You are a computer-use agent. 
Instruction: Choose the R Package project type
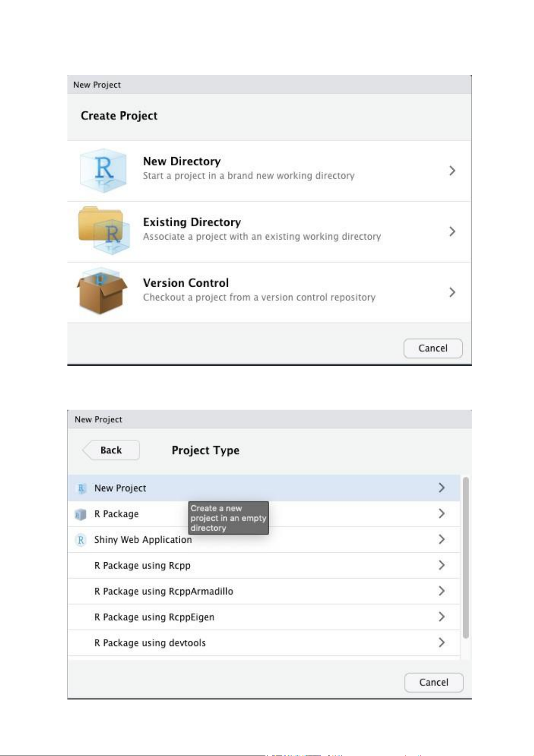(264, 514)
